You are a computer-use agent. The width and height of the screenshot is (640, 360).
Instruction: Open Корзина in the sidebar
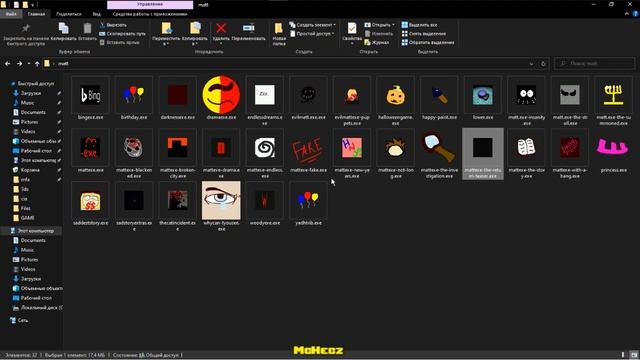click(x=30, y=170)
